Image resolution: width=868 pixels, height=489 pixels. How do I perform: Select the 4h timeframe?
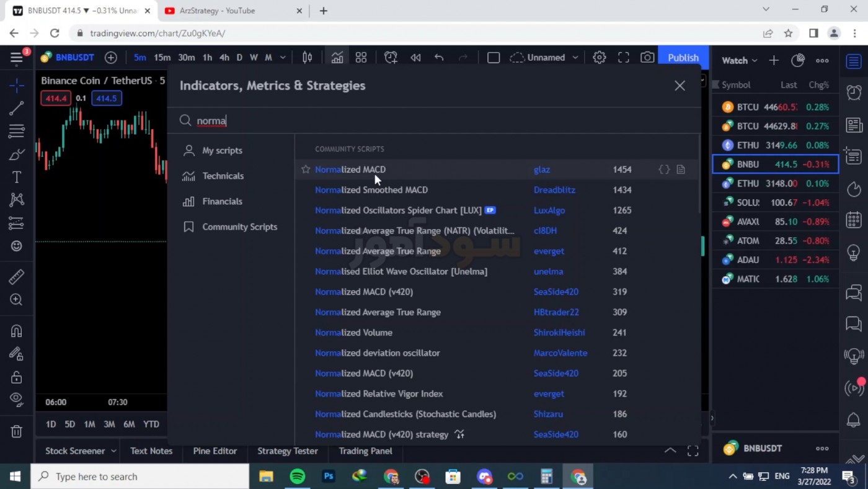[224, 58]
